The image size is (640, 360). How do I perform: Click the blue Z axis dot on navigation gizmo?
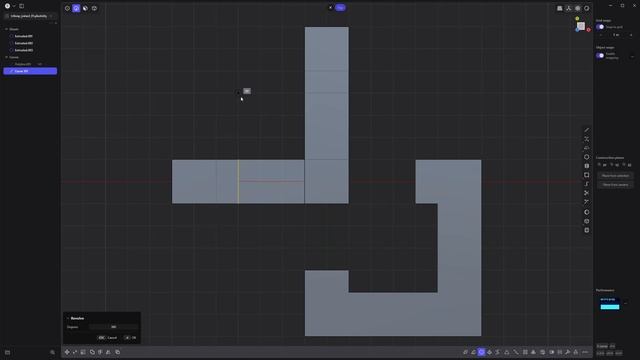[x=577, y=30]
